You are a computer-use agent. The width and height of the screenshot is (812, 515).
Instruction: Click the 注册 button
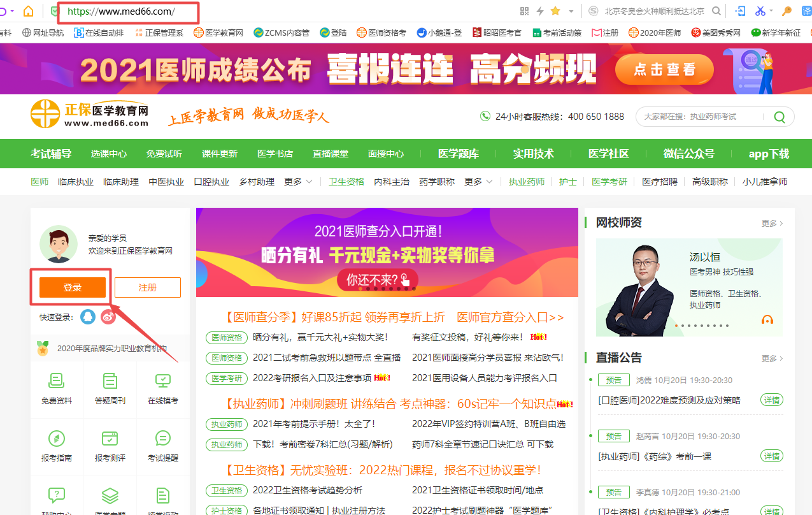147,287
